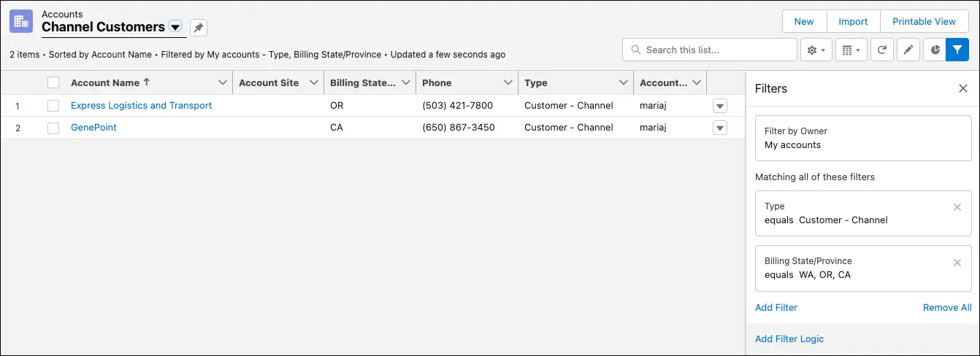Open Account Owner column menu chevron
980x356 pixels.
click(697, 82)
